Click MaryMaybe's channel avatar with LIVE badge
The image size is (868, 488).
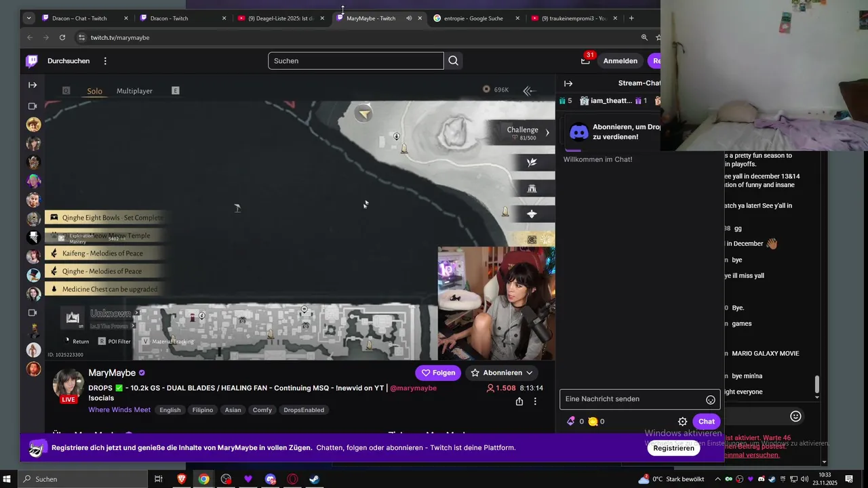click(68, 386)
